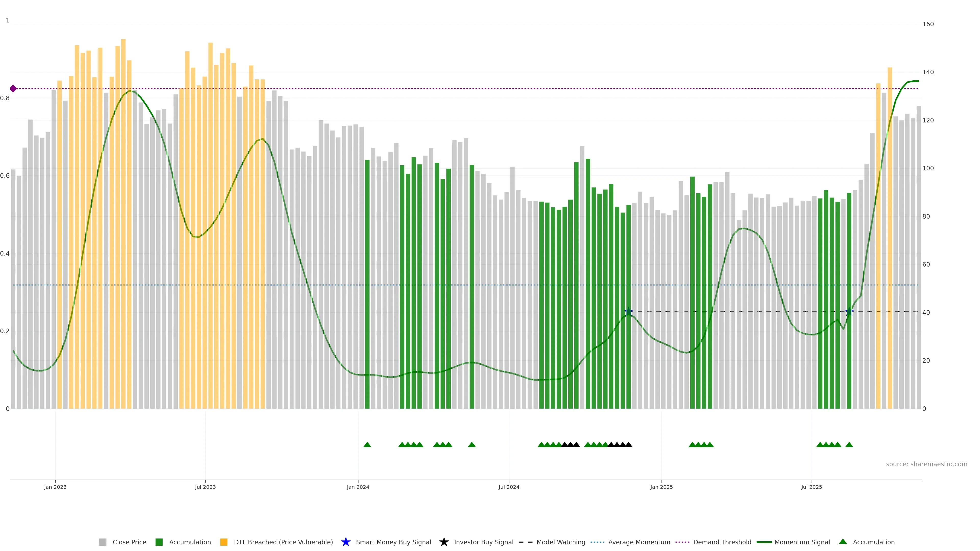Click the blue Smart Money Buy Signal star icon

[x=346, y=542]
